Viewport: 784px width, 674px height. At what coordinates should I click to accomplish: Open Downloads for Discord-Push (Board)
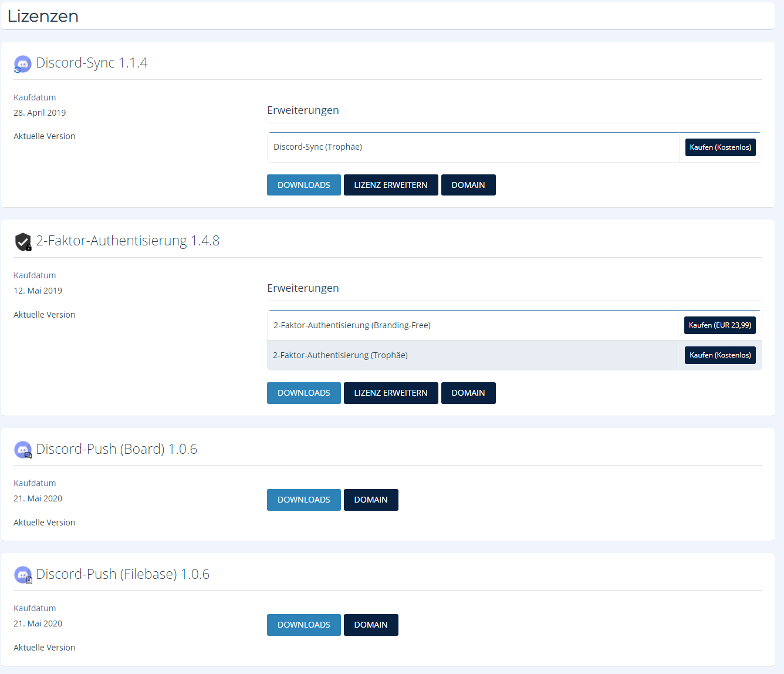[303, 500]
